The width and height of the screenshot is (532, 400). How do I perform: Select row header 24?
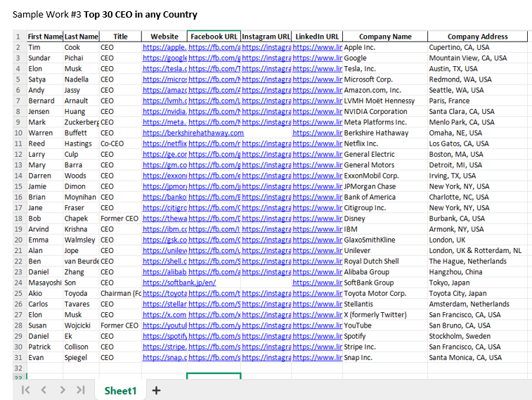click(18, 283)
